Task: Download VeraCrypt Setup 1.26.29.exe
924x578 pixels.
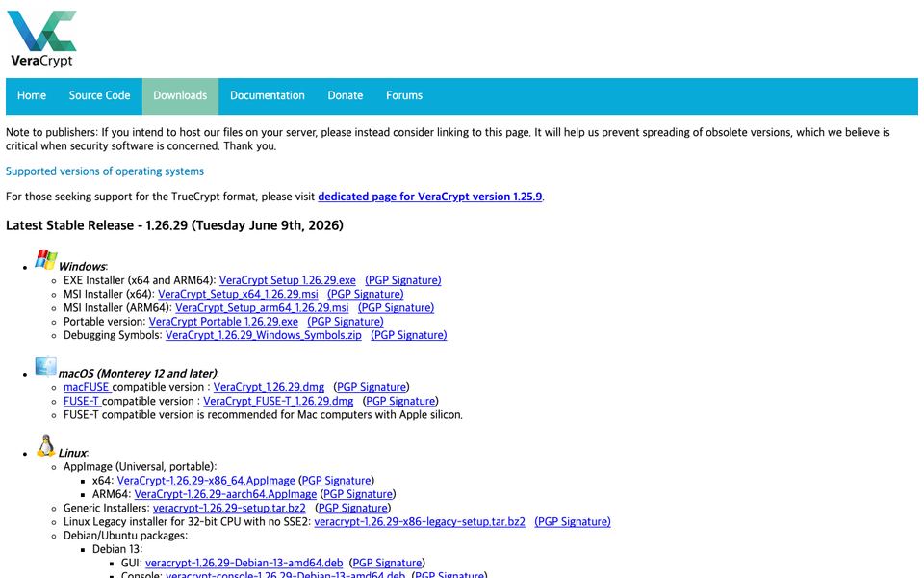Action: [288, 280]
